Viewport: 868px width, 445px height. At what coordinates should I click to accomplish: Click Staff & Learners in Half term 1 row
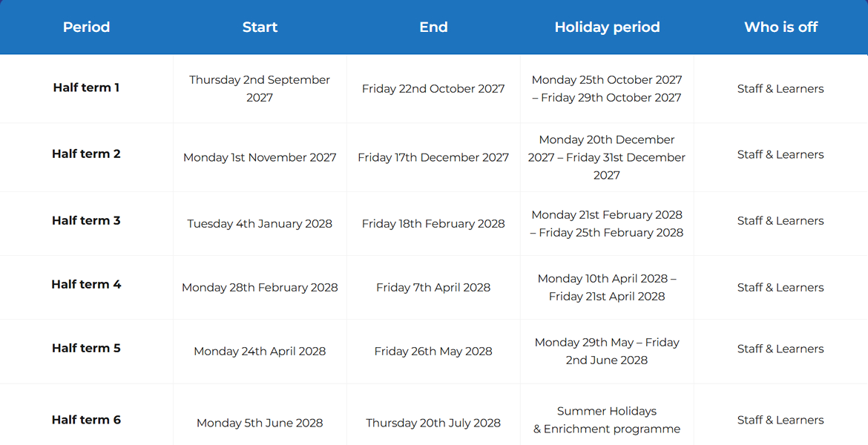(780, 89)
